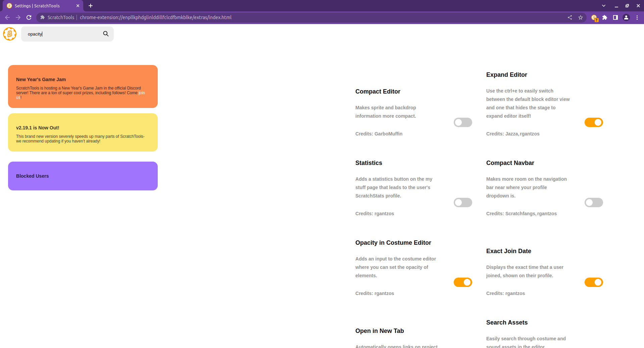
Task: Bookmark the page via the star icon
Action: pos(581,17)
